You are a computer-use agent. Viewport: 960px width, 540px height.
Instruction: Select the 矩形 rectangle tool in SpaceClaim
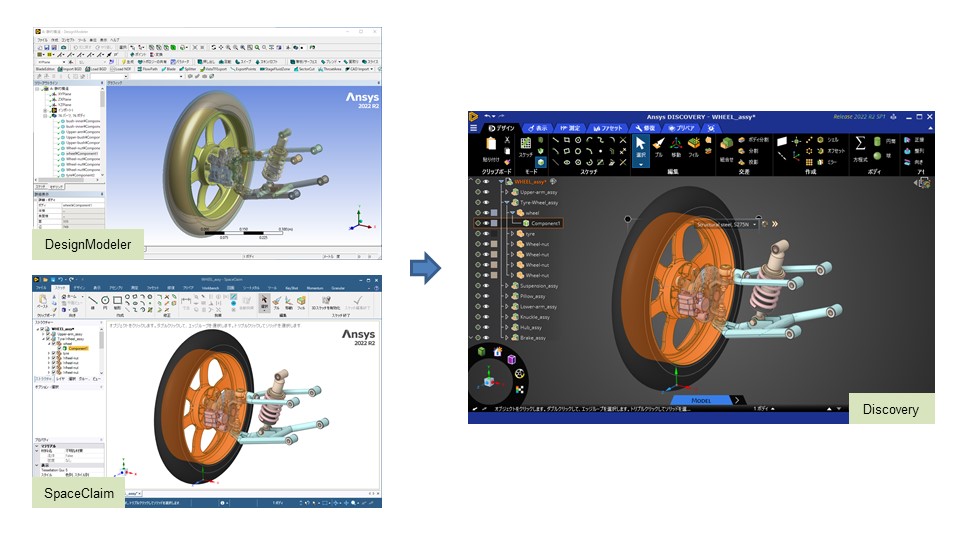117,301
